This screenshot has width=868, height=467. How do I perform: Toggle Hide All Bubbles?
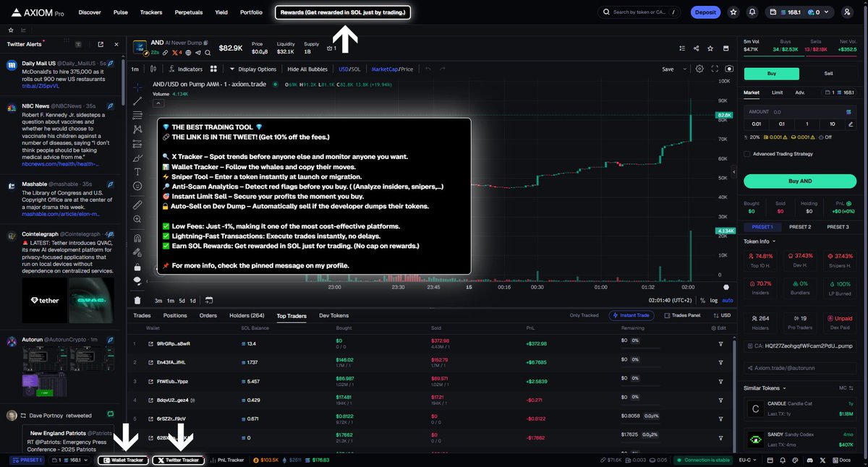point(307,69)
